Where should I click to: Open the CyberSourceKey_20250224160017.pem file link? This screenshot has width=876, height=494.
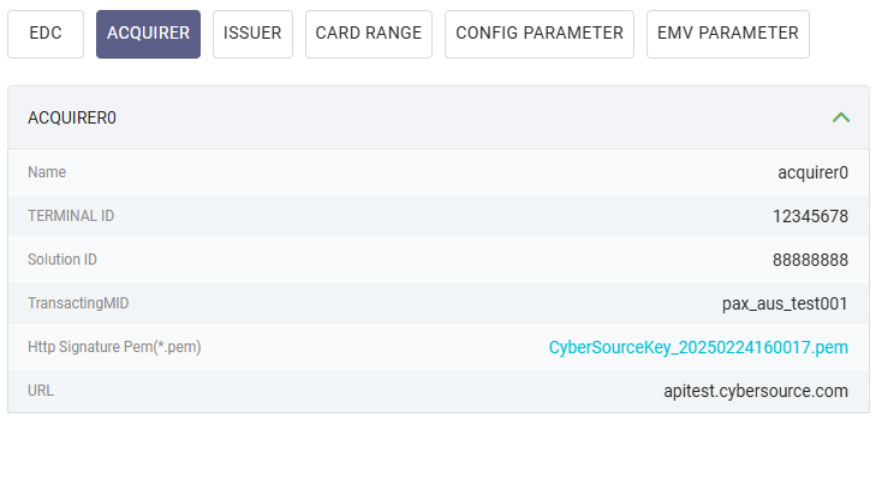coord(698,347)
